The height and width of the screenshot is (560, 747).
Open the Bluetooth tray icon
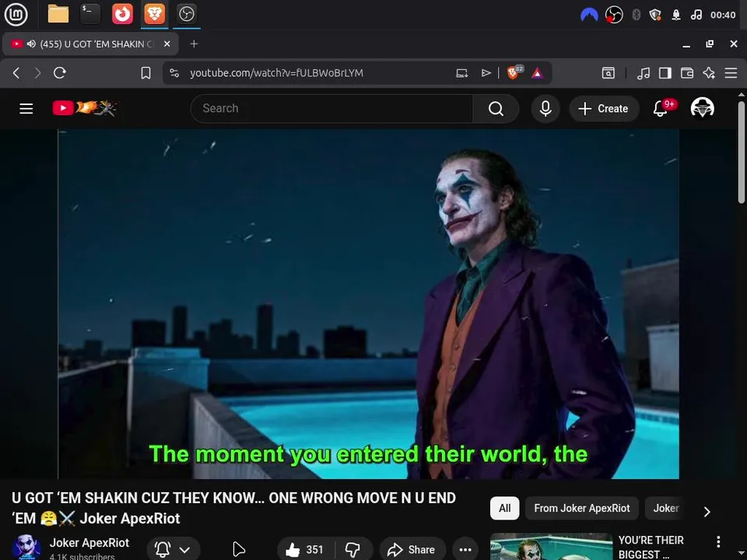pos(636,15)
